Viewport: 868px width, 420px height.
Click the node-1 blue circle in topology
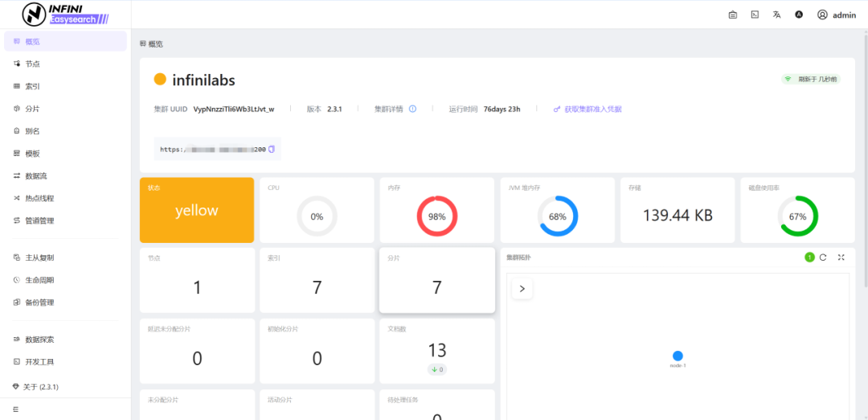[678, 356]
